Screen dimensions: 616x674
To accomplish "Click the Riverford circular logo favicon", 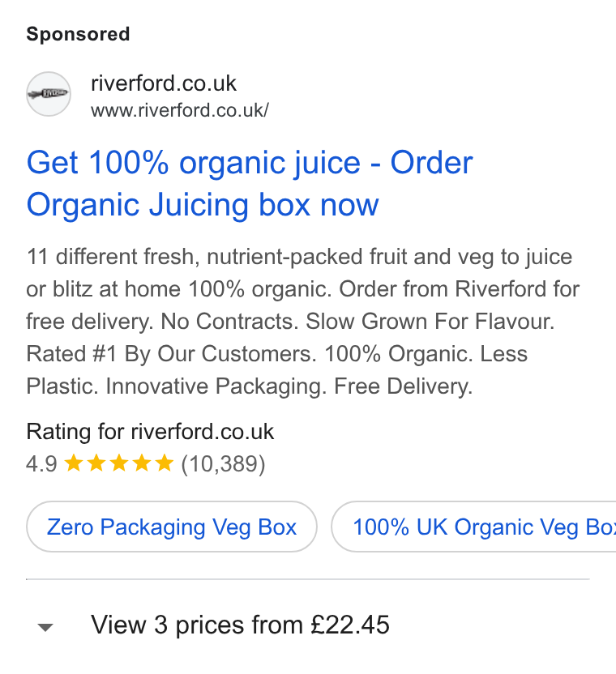I will pos(49,94).
